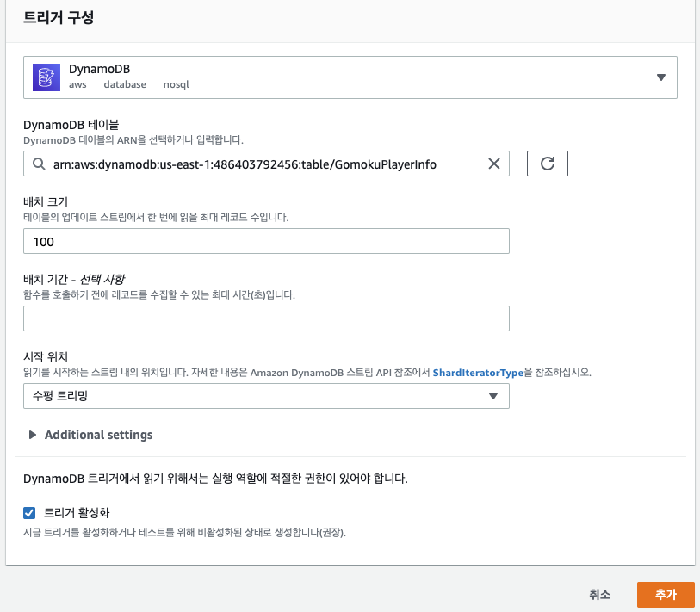Click the 'DynamoDB 테이블' field label

(x=71, y=125)
